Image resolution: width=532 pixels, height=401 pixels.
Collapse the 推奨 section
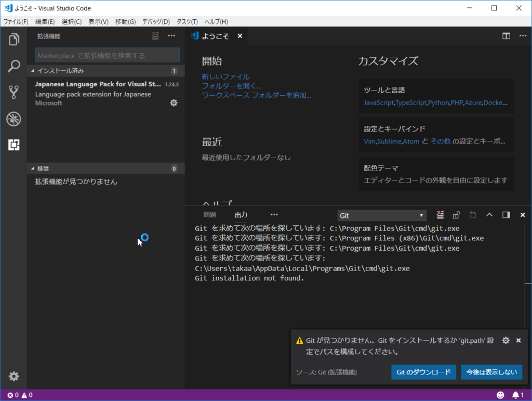tap(106, 169)
